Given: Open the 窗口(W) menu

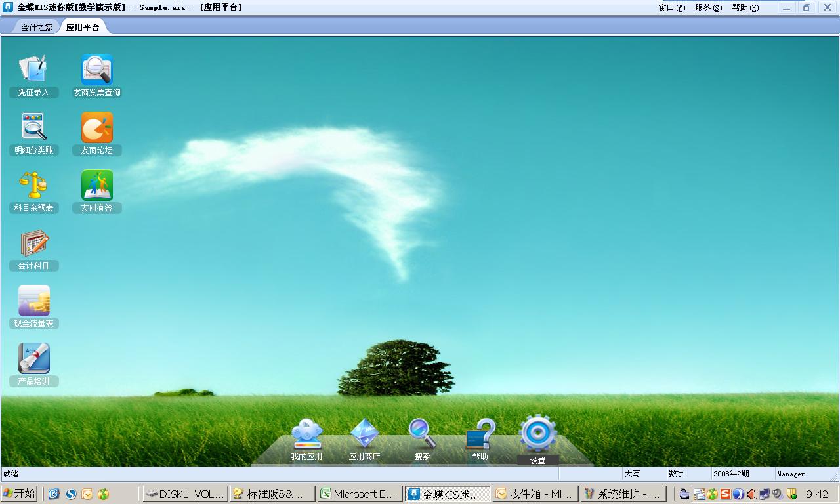Looking at the screenshot, I should 672,8.
